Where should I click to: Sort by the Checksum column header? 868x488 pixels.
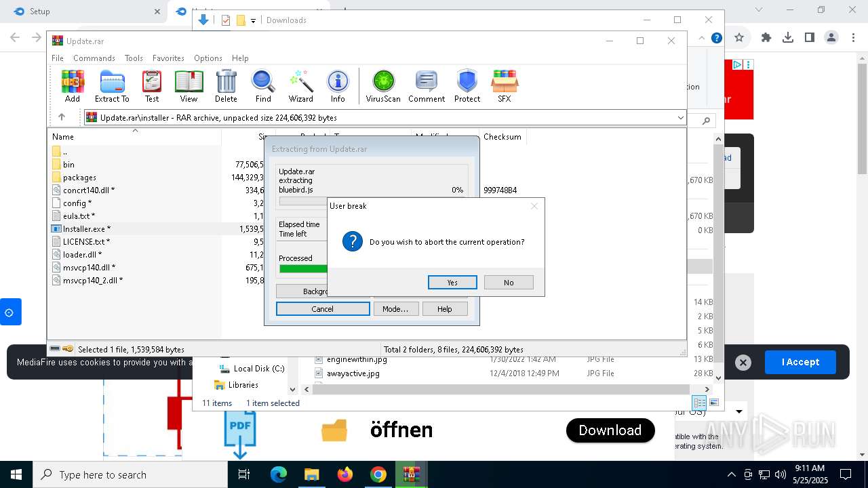tap(502, 137)
